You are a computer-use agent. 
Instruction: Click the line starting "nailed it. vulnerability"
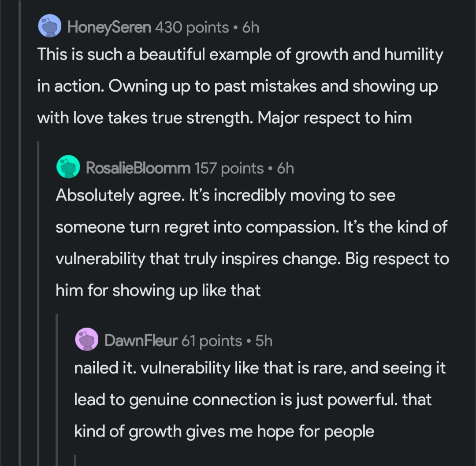pyautogui.click(x=260, y=368)
